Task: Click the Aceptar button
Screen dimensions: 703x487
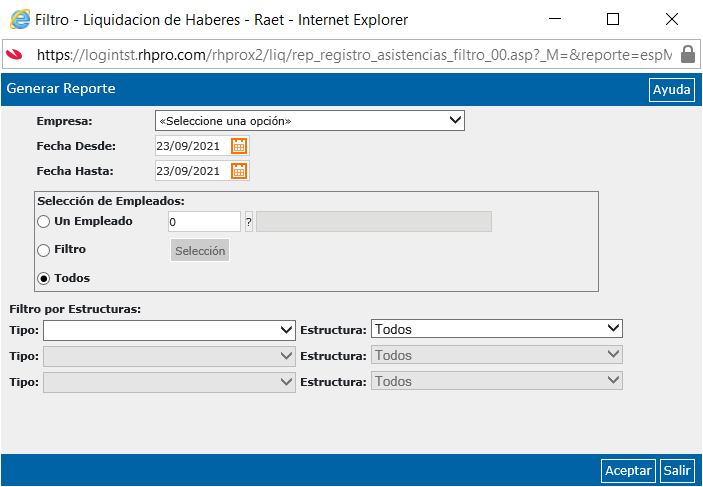Action: [628, 470]
